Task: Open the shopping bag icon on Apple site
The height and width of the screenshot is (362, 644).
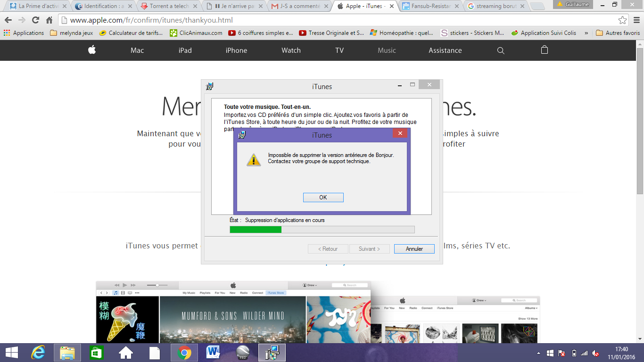Action: click(x=545, y=50)
